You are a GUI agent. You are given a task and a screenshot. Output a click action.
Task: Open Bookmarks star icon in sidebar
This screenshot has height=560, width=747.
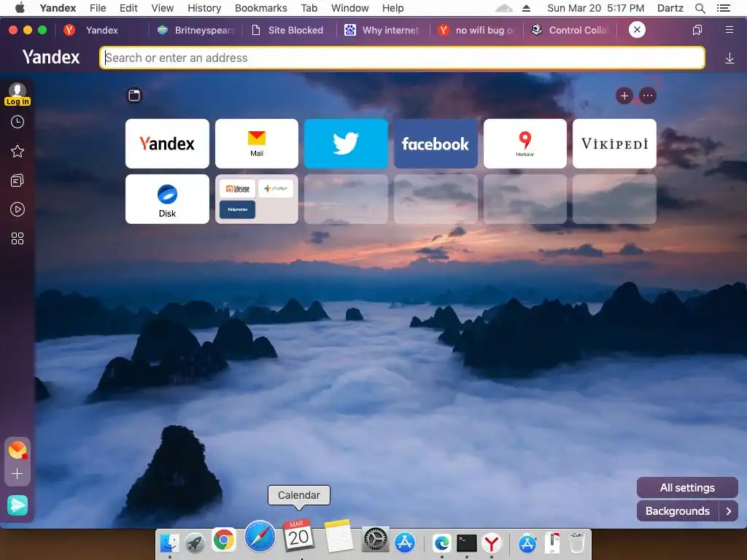click(x=18, y=152)
